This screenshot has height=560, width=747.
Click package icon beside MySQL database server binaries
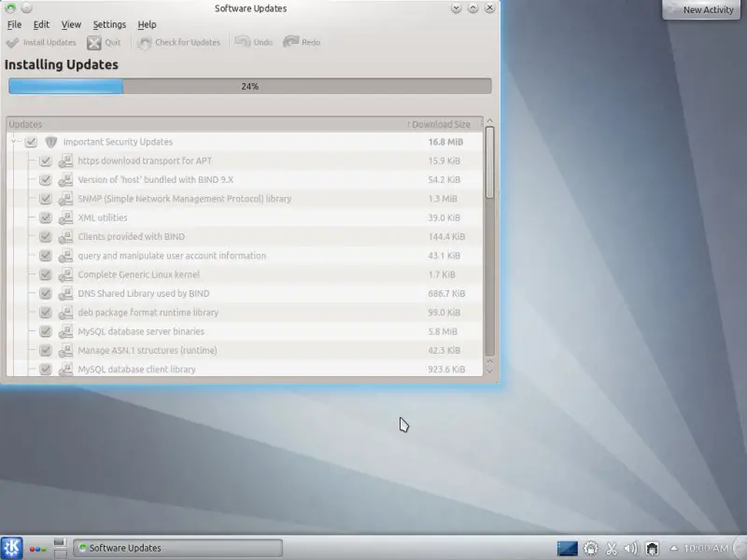click(65, 331)
